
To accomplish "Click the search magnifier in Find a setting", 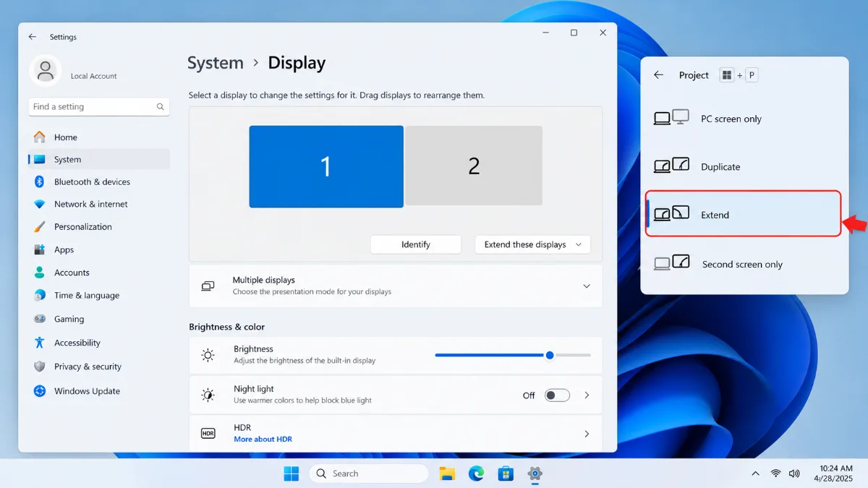I will point(160,107).
